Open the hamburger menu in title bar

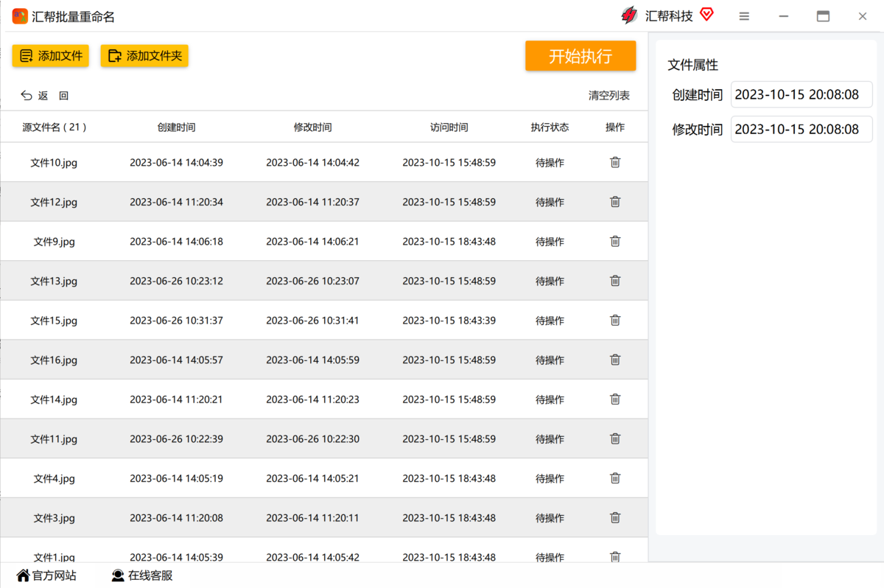point(744,16)
